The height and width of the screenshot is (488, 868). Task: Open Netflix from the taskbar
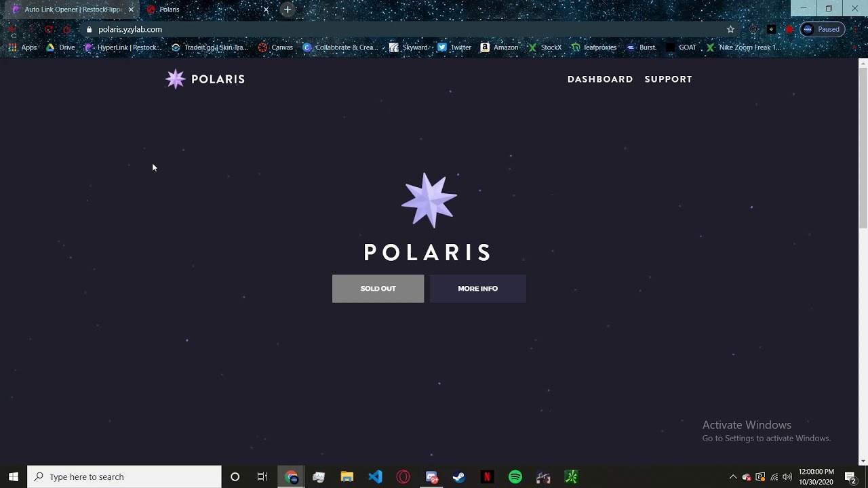point(487,476)
